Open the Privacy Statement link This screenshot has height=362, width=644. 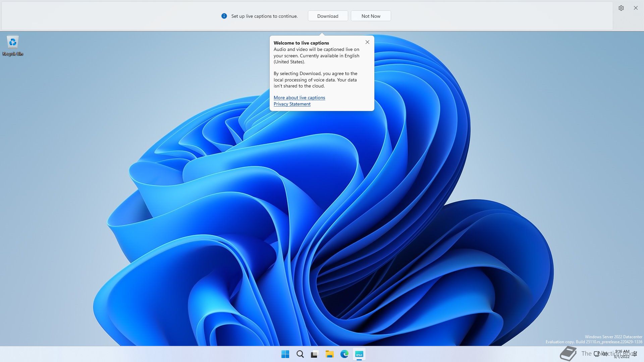pos(292,104)
